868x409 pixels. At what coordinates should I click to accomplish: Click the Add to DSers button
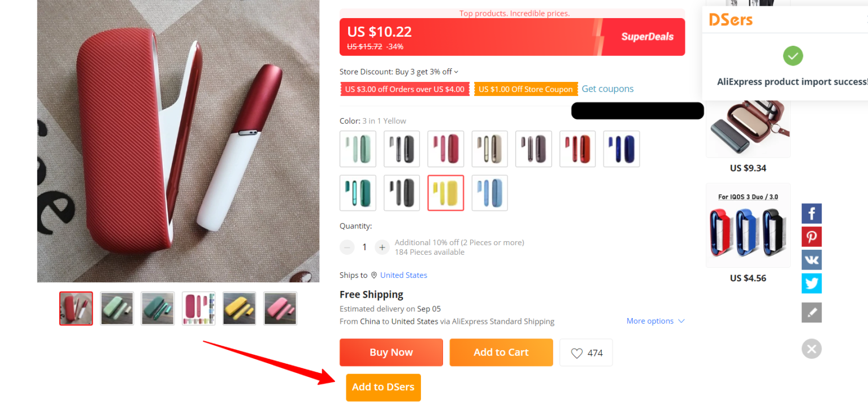383,388
